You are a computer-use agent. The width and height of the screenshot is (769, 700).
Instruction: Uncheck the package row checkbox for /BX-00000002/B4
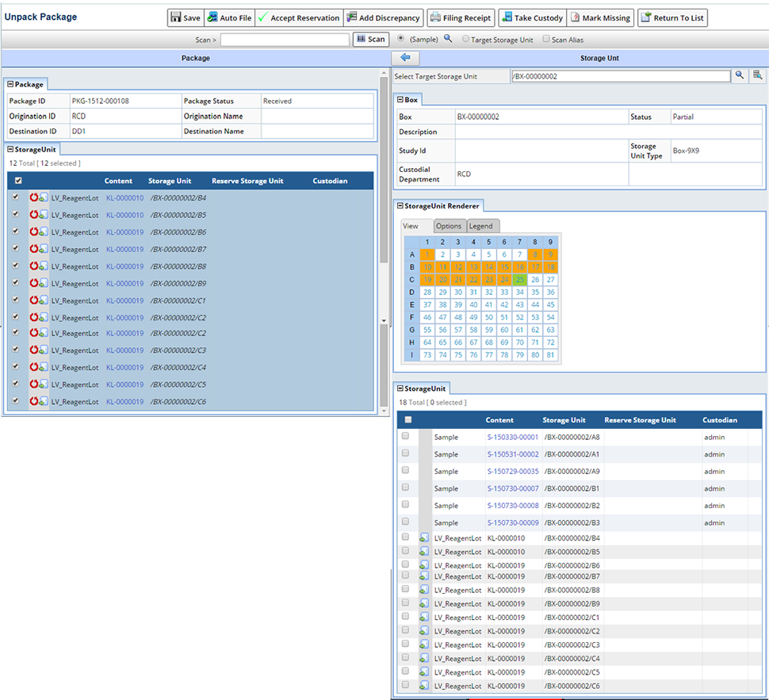coord(16,197)
